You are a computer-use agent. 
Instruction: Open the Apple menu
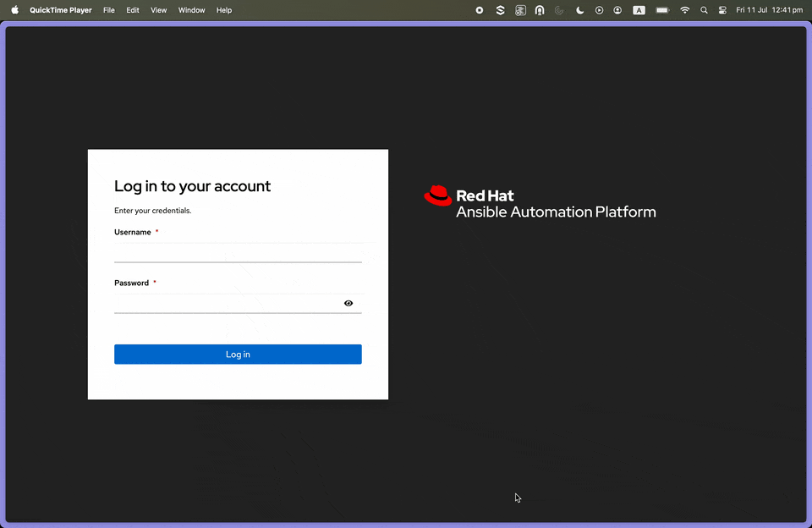point(15,10)
